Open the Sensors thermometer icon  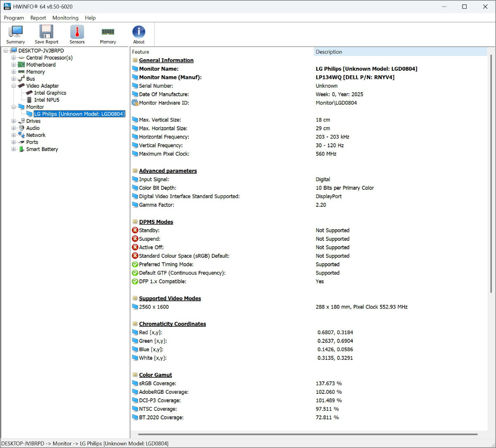(x=77, y=32)
